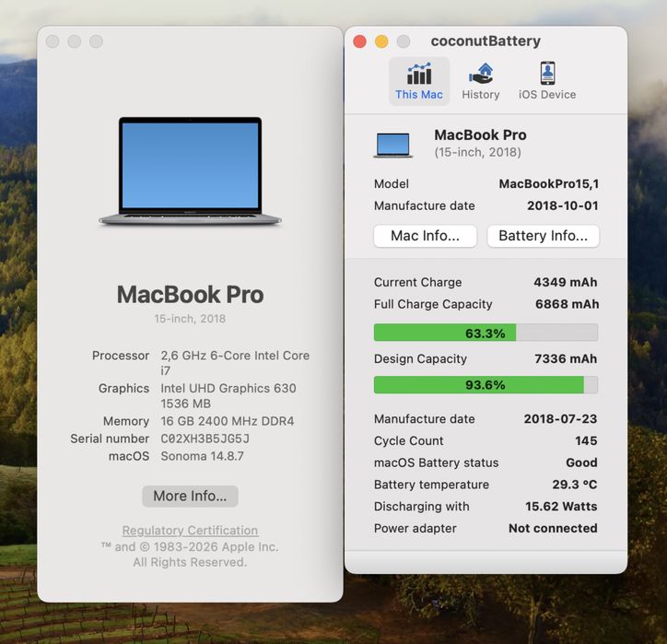This screenshot has width=667, height=644.
Task: Click the 15-inch, 2018 subtitle in About window
Action: [x=190, y=319]
